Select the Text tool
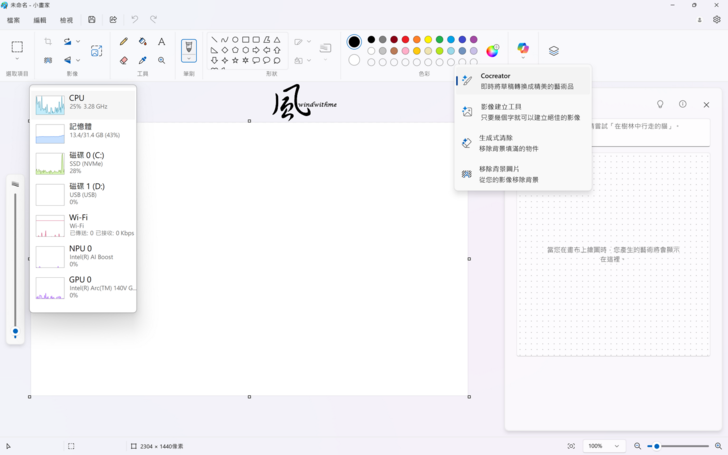 [x=162, y=42]
